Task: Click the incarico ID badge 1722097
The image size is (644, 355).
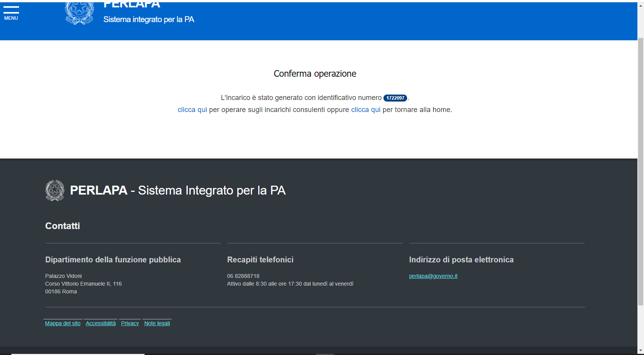Action: (395, 98)
